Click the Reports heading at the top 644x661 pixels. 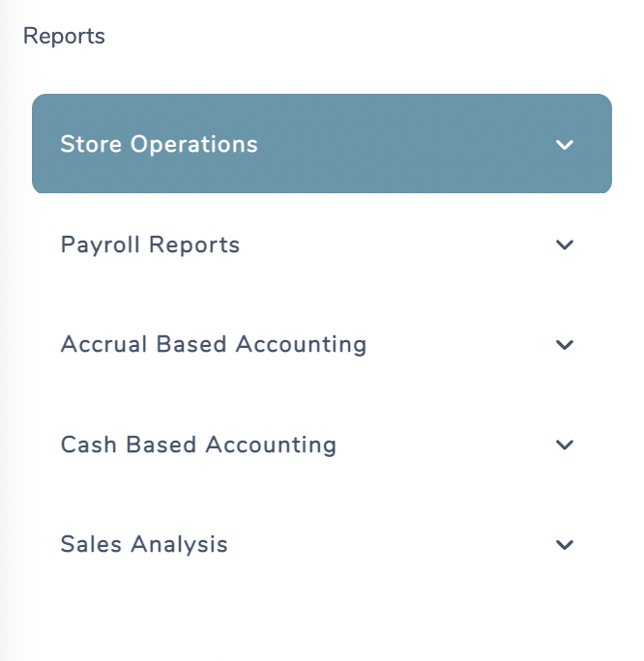click(x=64, y=37)
